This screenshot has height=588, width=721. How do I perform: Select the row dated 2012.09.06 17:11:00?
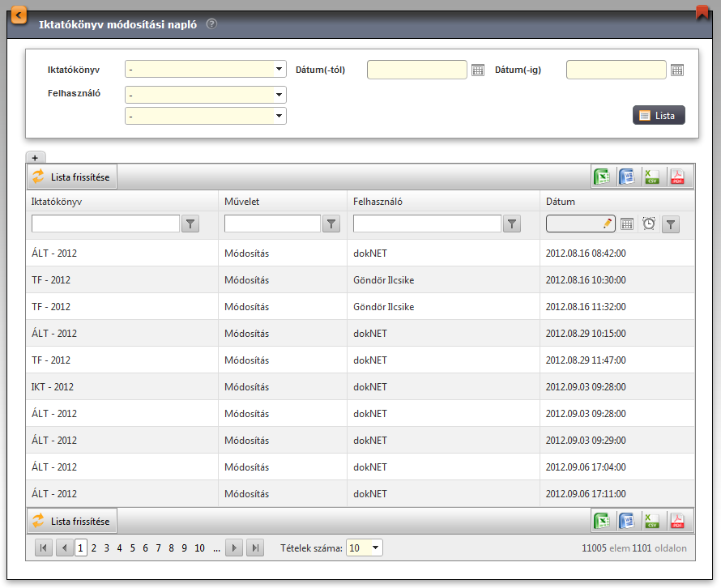click(x=360, y=494)
